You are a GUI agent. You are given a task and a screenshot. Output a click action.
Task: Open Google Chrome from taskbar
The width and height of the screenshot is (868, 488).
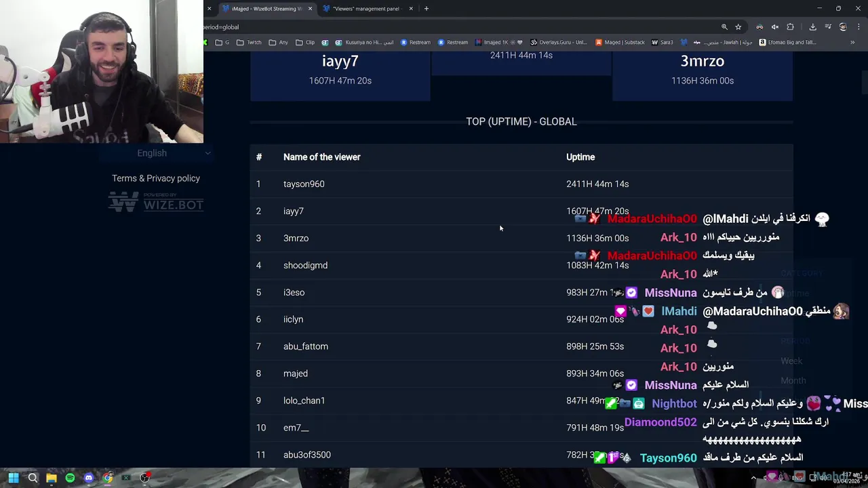tap(108, 478)
